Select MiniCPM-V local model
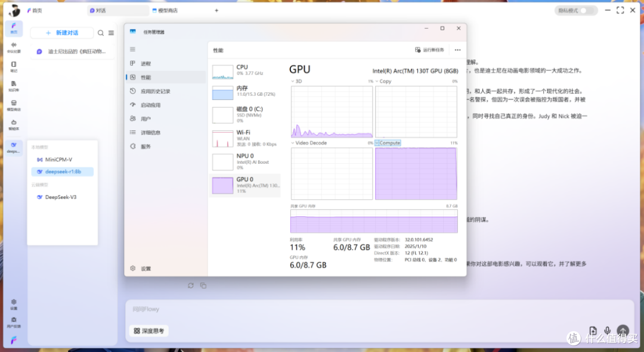The image size is (644, 352). point(63,160)
